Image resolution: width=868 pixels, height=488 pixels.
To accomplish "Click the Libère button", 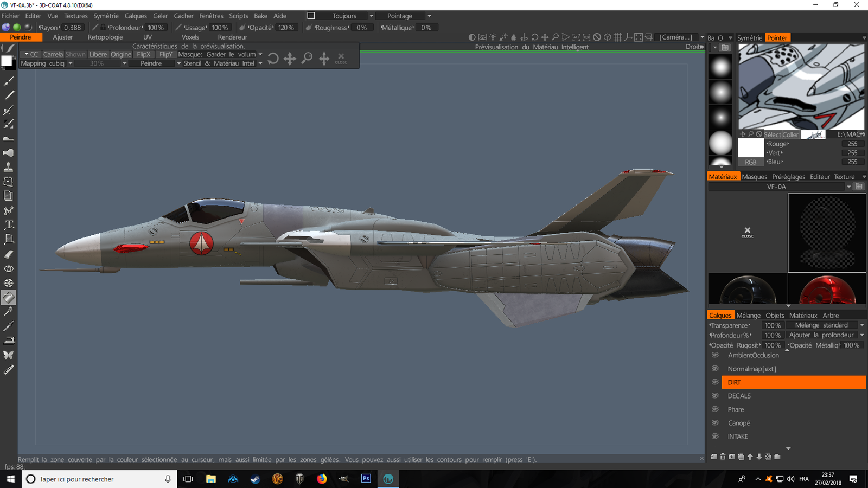I will pos(98,54).
